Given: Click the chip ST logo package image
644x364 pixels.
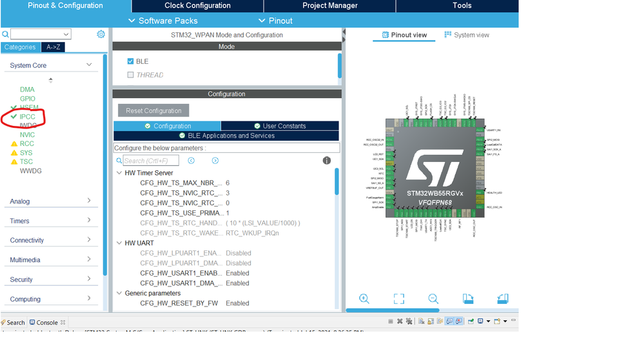Looking at the screenshot, I should [x=435, y=168].
